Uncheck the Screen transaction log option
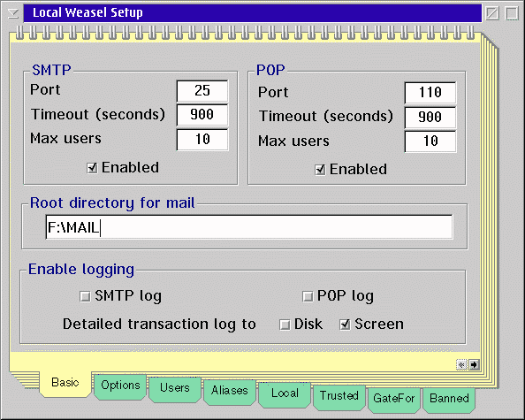The height and width of the screenshot is (420, 525). pos(345,325)
